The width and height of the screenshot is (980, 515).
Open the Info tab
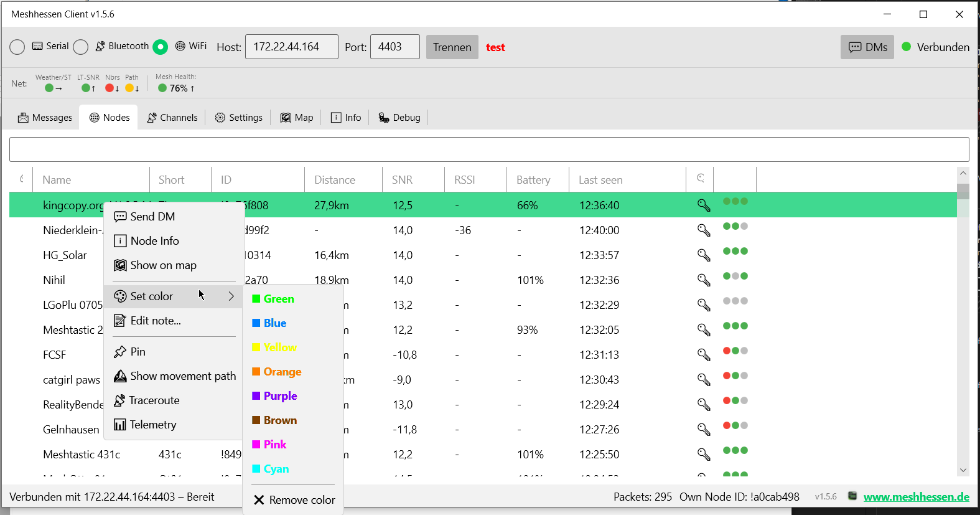tap(346, 118)
